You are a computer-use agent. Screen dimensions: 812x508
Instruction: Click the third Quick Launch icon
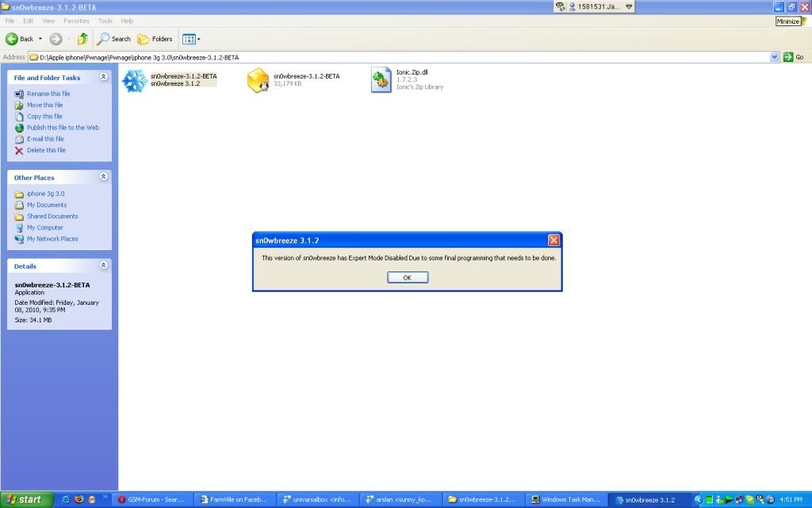tap(92, 500)
